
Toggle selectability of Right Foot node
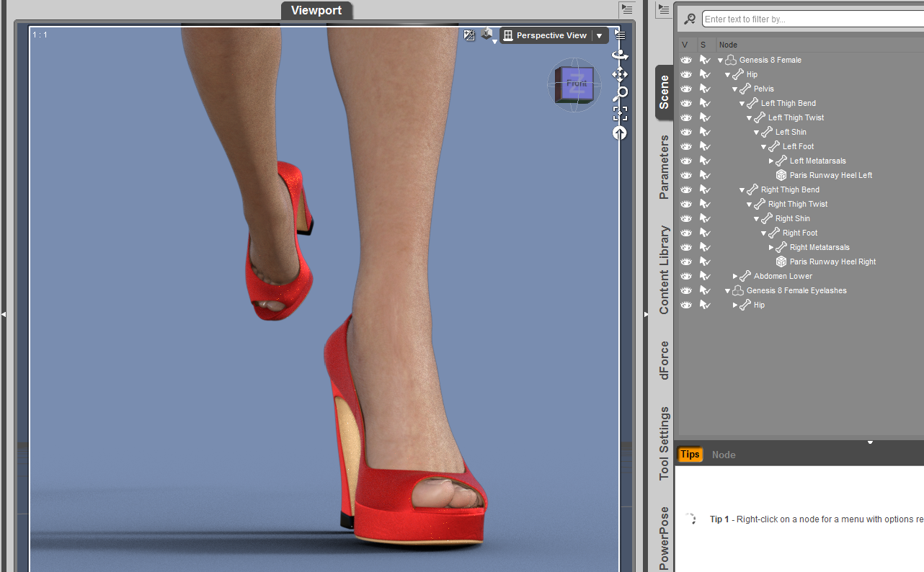[x=705, y=233]
